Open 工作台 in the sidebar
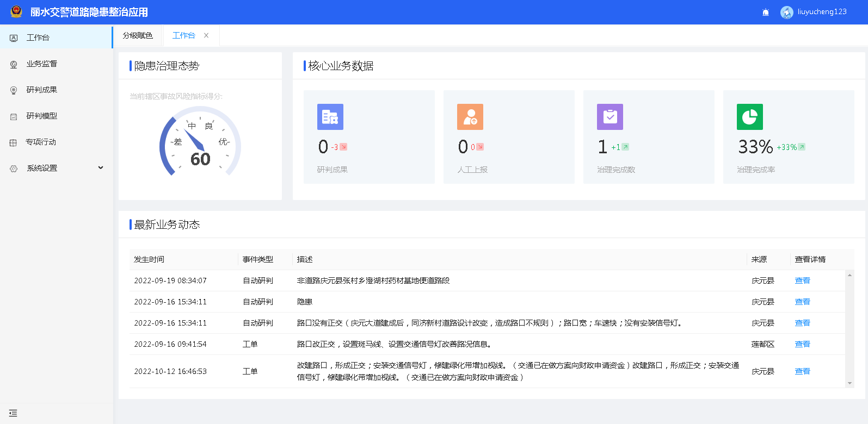Image resolution: width=868 pixels, height=424 pixels. tap(57, 38)
